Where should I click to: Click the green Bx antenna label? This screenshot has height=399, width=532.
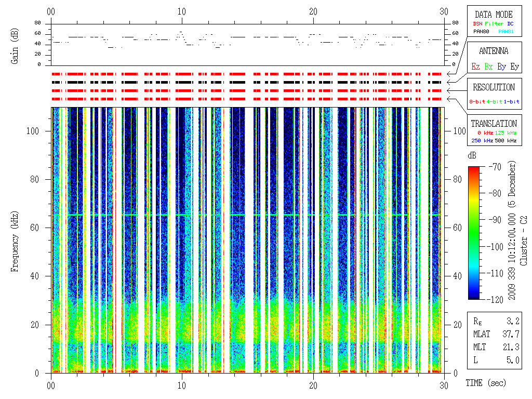[x=488, y=67]
